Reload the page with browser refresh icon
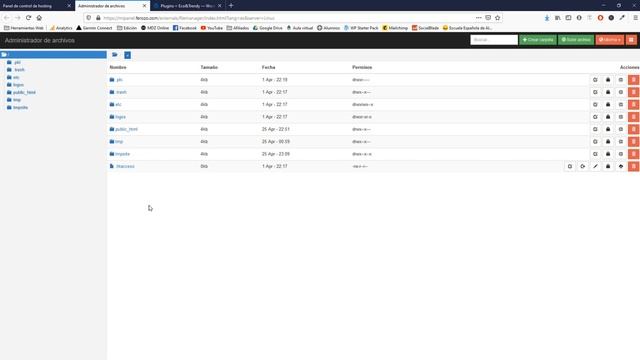Viewport: 640px width, 360px height. tap(28, 18)
